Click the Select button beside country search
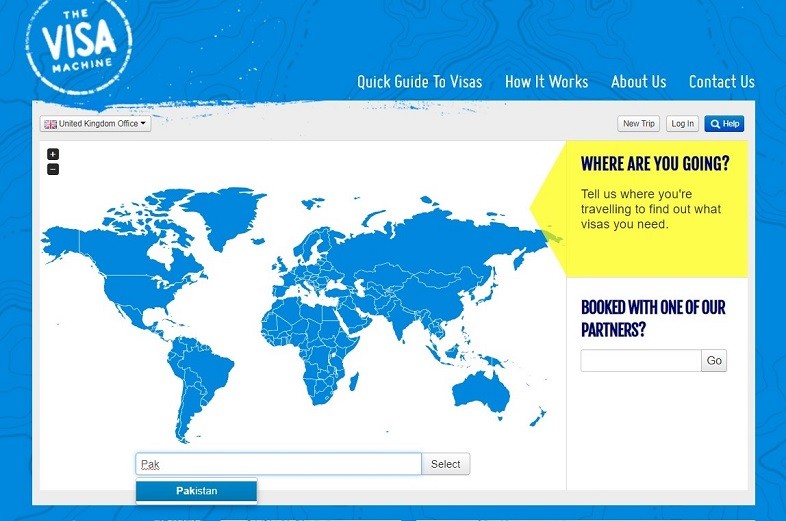786x521 pixels. point(445,464)
